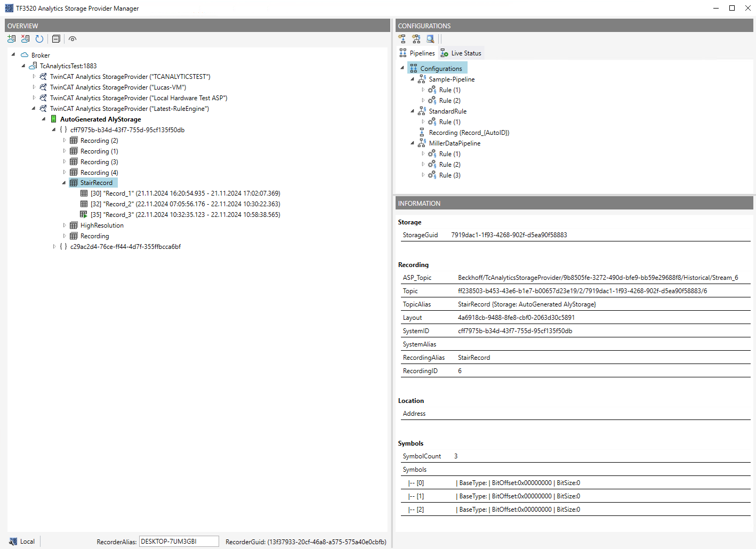Click the new pipeline icon in Configurations toolbar
This screenshot has width=756, height=549.
(x=402, y=39)
